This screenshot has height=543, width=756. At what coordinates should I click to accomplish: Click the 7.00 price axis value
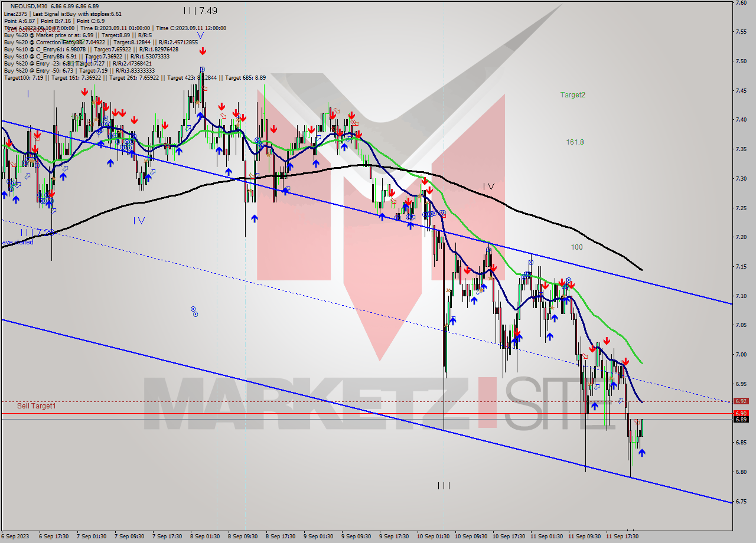click(x=741, y=354)
